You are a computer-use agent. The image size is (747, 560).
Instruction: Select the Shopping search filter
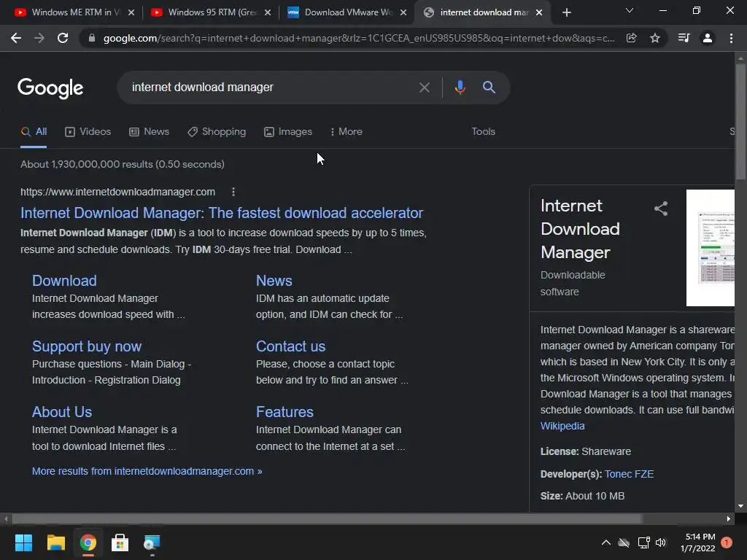coord(217,132)
